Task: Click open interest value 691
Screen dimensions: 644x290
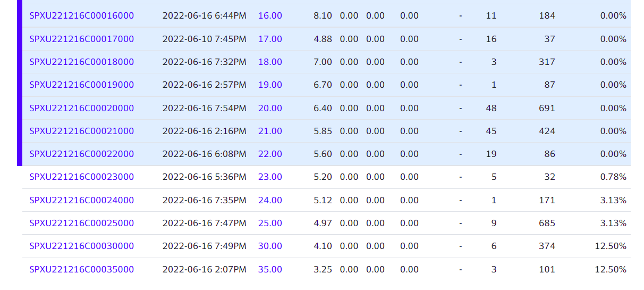Action: pyautogui.click(x=547, y=108)
